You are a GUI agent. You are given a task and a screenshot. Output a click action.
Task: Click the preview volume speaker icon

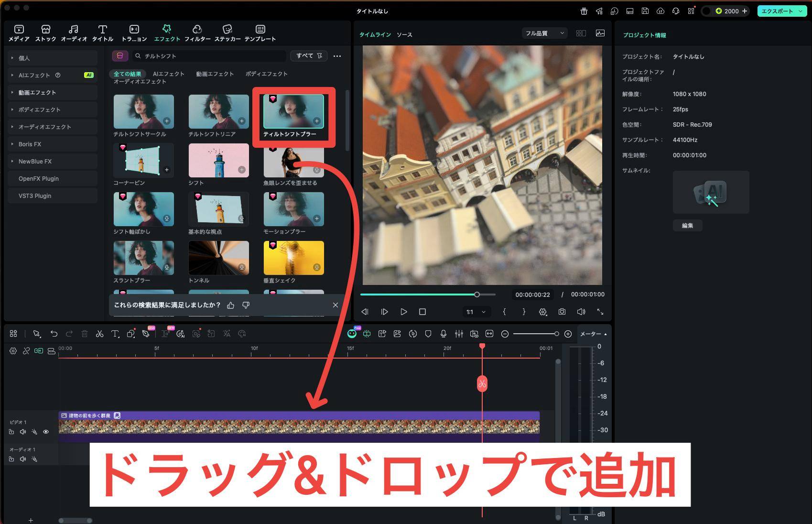[581, 312]
